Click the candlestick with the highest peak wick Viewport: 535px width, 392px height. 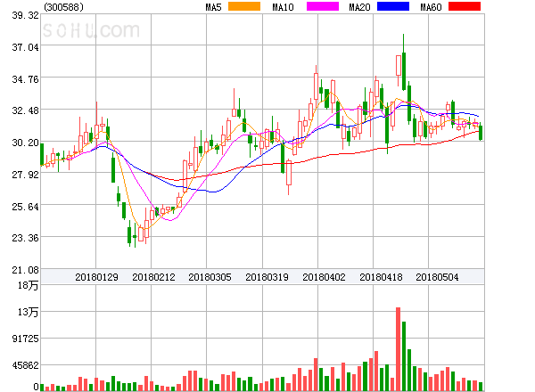[x=404, y=62]
